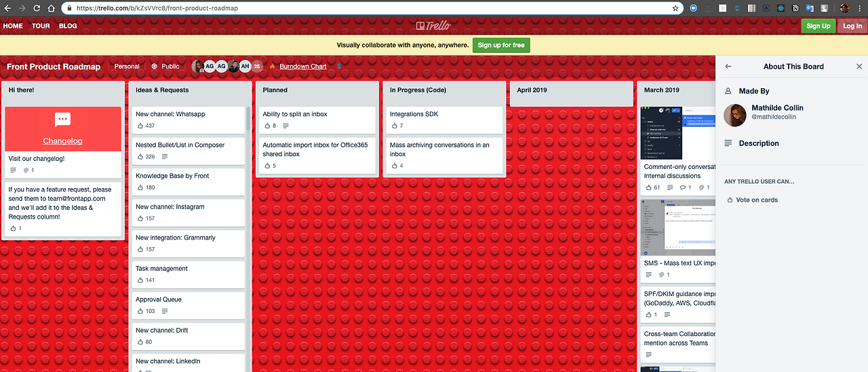The image size is (868, 372).
Task: Click description icon on Ability to split card
Action: 285,126
